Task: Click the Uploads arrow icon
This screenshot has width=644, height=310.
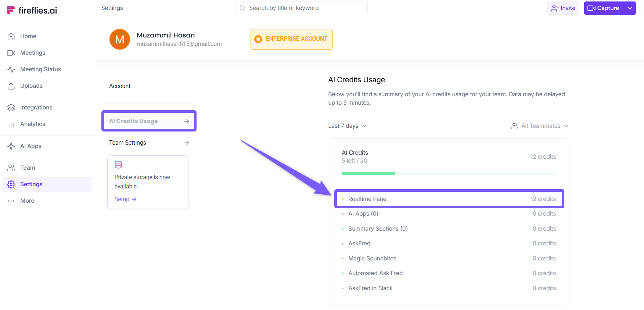Action: click(11, 86)
